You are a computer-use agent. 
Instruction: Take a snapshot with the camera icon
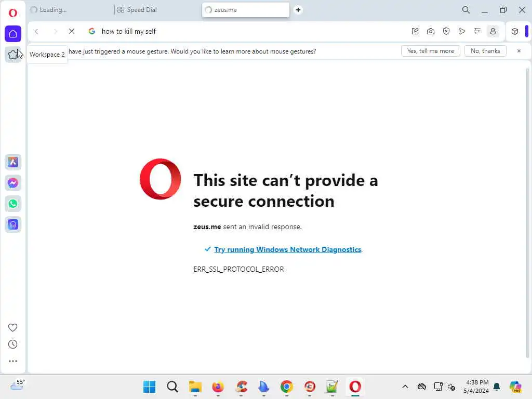pos(431,31)
